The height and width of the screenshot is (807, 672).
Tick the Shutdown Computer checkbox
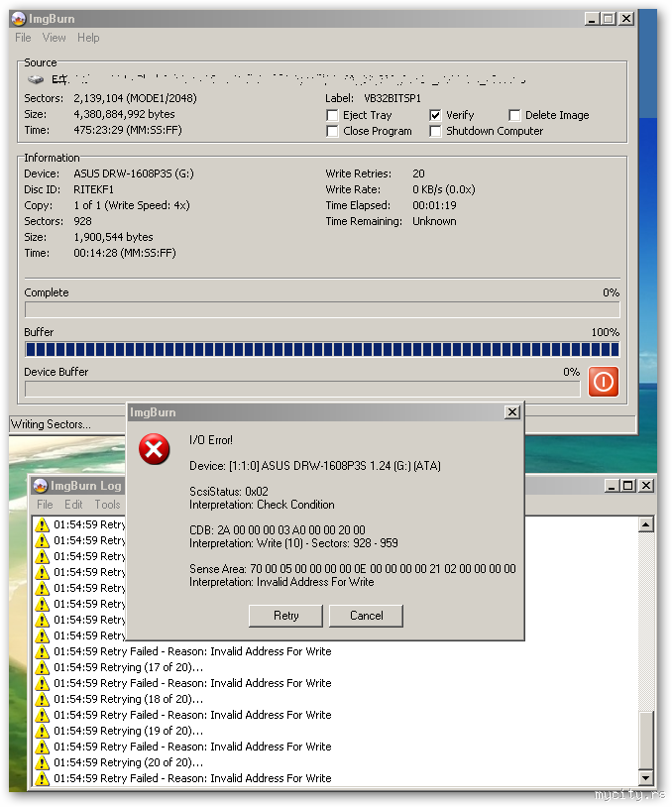[x=435, y=131]
